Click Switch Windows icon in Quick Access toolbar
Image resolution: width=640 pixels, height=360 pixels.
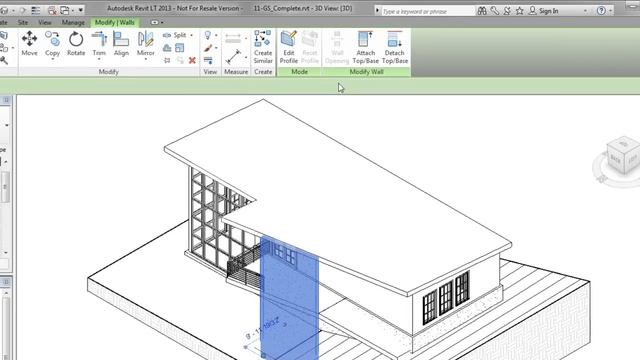(x=65, y=10)
